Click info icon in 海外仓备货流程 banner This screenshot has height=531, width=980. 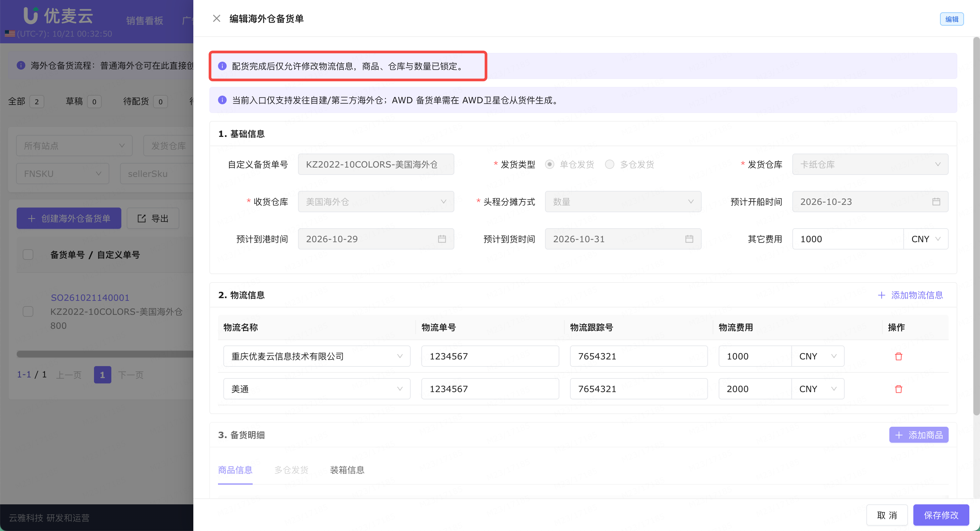pyautogui.click(x=21, y=65)
